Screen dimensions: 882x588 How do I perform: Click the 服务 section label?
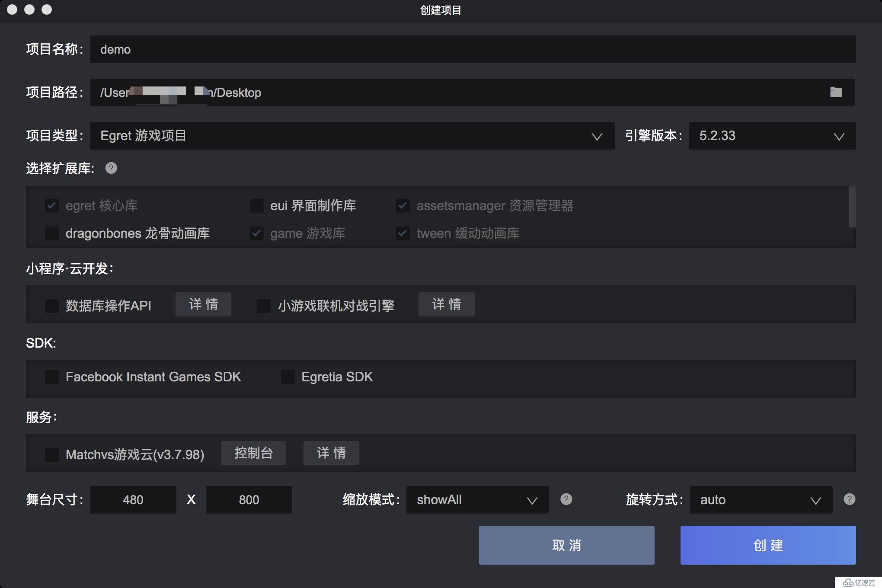pyautogui.click(x=42, y=417)
